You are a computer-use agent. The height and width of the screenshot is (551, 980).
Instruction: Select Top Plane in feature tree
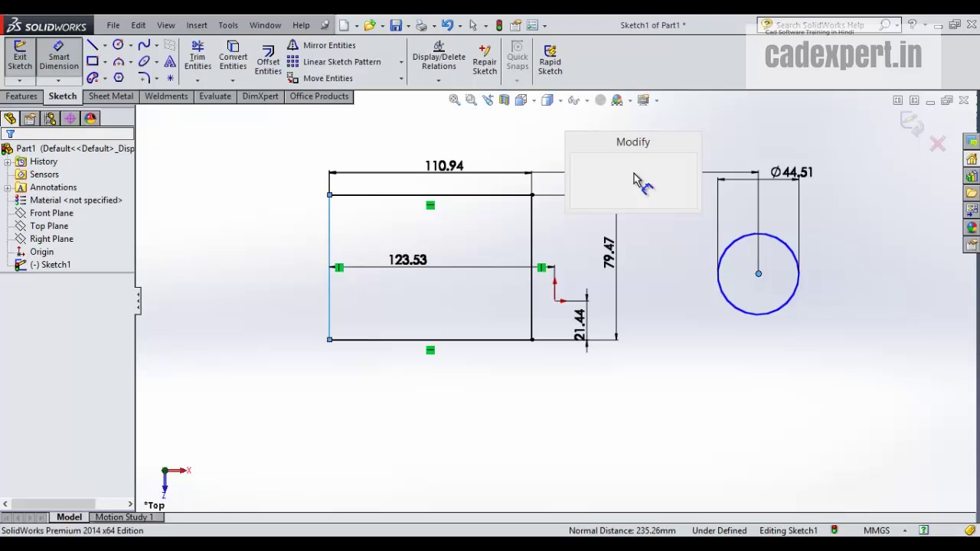49,226
